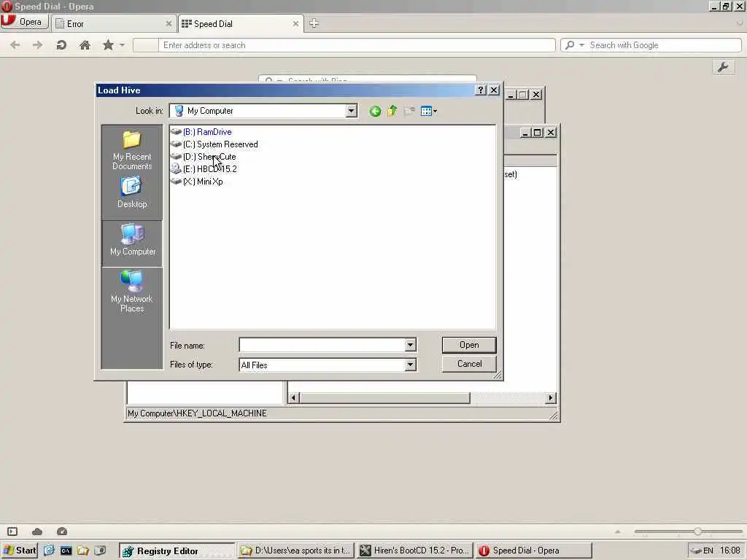This screenshot has width=747, height=560.
Task: Open My Recent Documents in places bar
Action: point(132,150)
